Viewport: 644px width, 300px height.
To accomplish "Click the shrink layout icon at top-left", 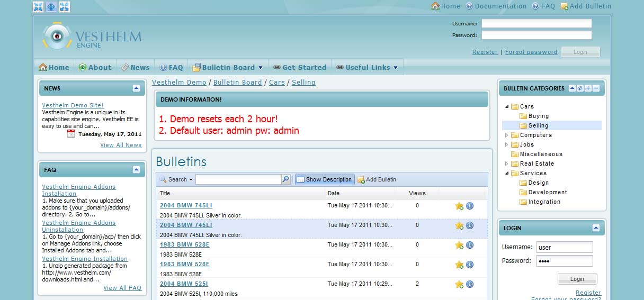I will (x=38, y=7).
